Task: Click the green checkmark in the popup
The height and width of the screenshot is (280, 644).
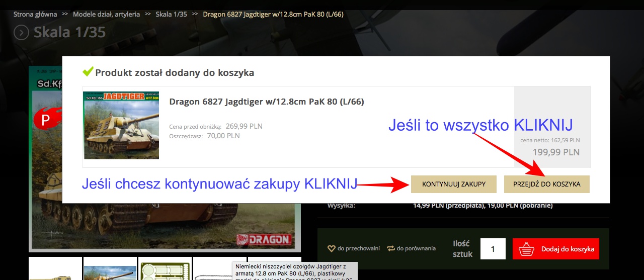Action: tap(88, 72)
